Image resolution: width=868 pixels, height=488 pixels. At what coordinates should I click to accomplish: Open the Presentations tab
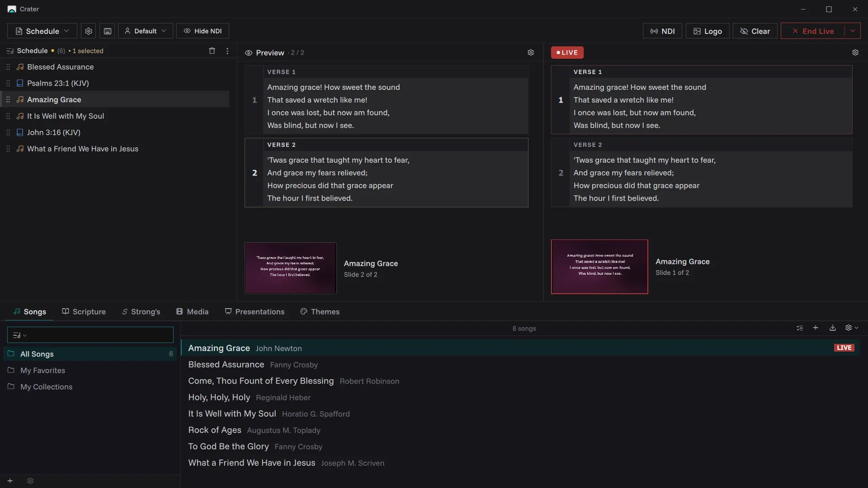pyautogui.click(x=255, y=312)
